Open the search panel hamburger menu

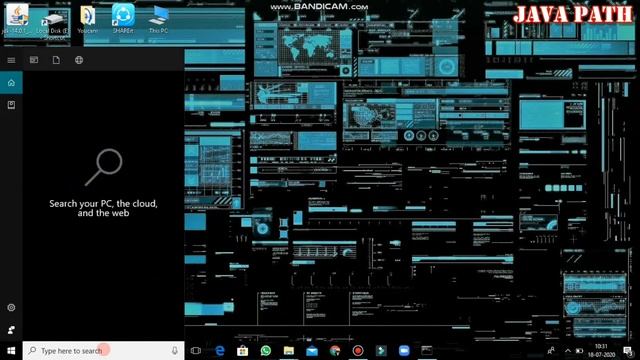pyautogui.click(x=11, y=60)
